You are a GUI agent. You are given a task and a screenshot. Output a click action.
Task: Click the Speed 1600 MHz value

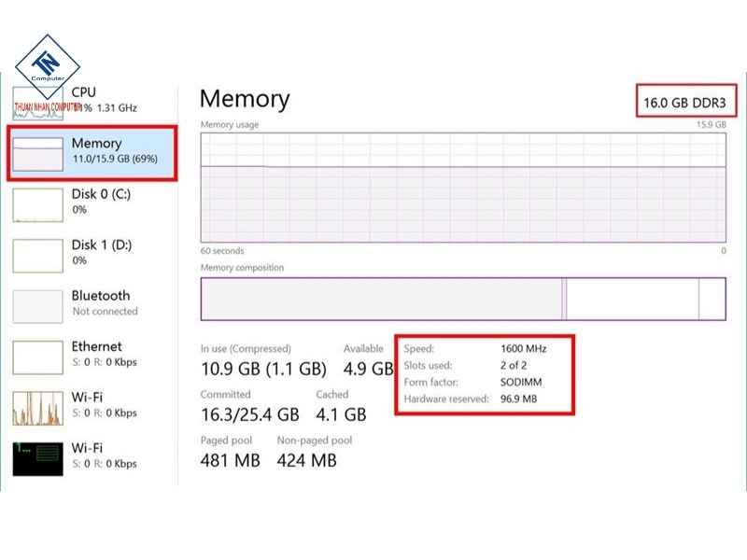pyautogui.click(x=523, y=348)
